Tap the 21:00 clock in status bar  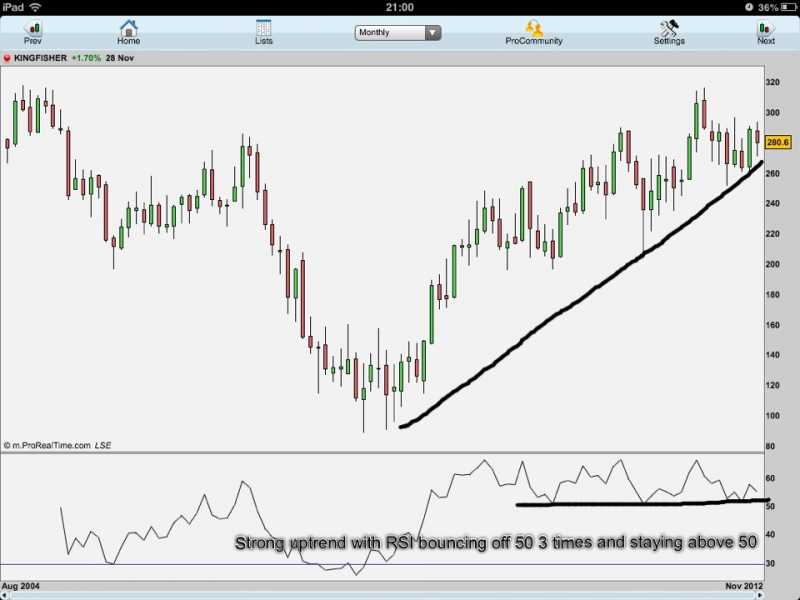pyautogui.click(x=400, y=7)
